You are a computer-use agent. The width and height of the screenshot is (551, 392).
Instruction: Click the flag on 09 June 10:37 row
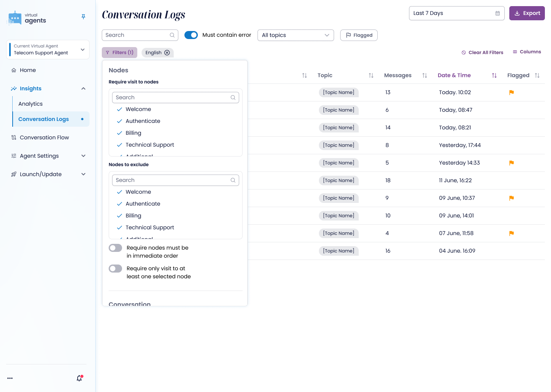pyautogui.click(x=512, y=198)
